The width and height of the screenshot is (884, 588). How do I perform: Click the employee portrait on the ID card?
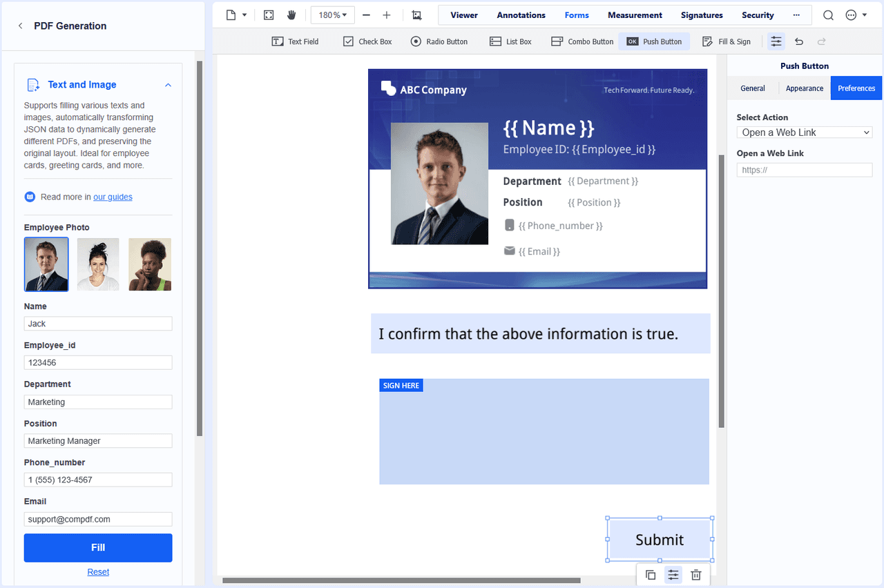(439, 184)
